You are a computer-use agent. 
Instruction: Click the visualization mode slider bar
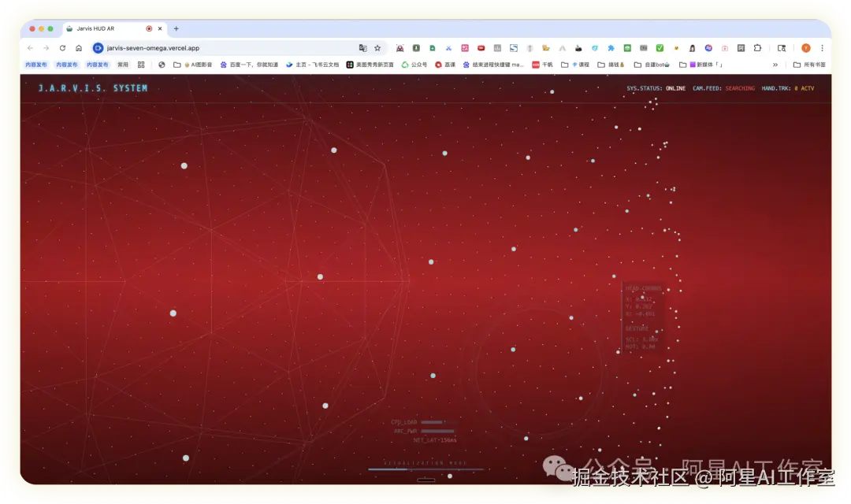(425, 469)
